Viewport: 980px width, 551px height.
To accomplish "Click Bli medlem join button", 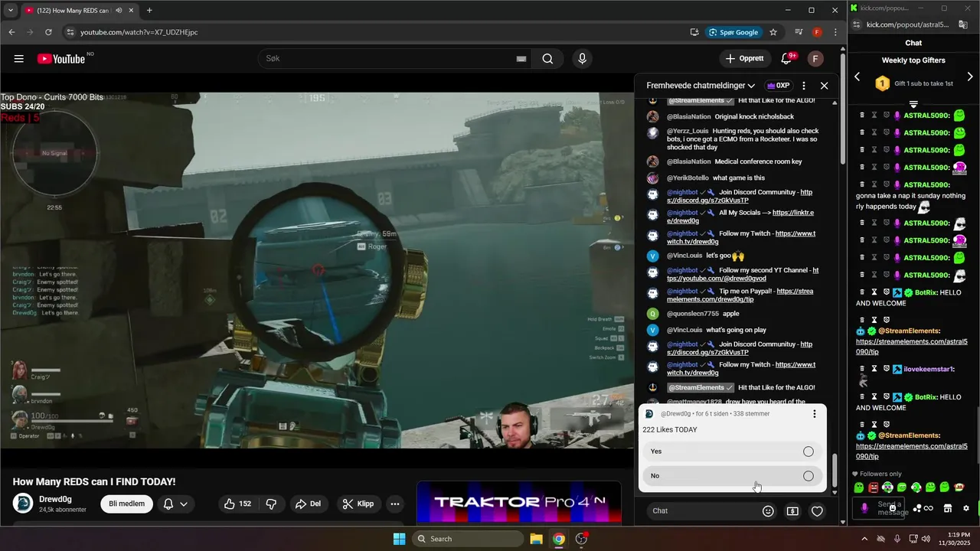I will pos(126,504).
